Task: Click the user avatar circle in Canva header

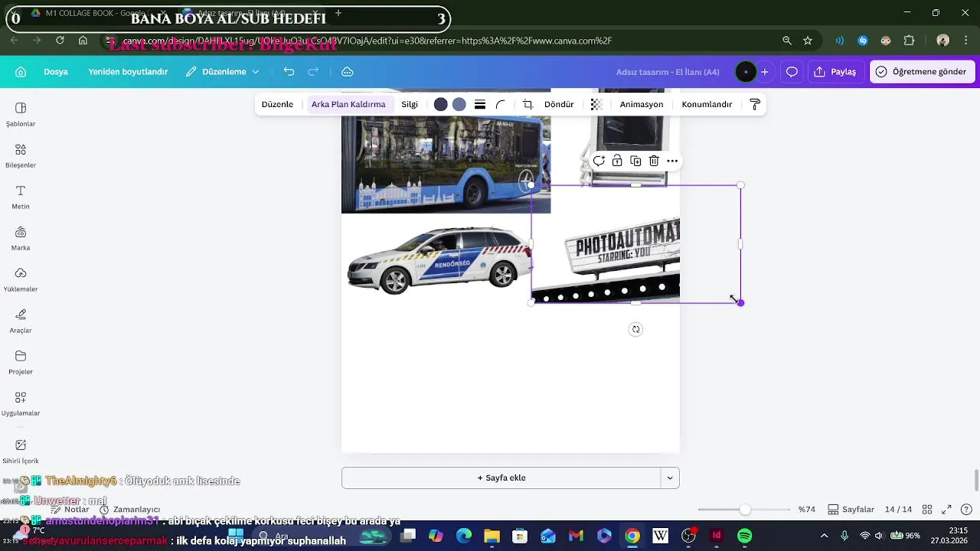Action: pos(746,72)
